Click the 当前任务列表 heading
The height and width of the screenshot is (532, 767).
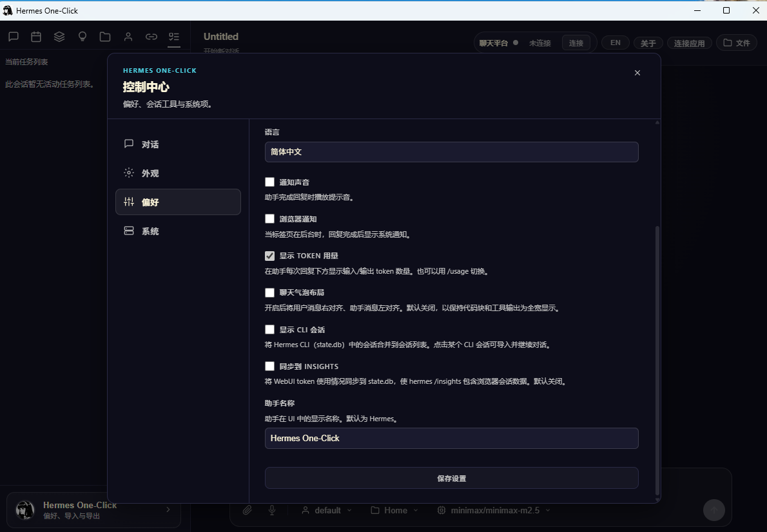point(26,62)
